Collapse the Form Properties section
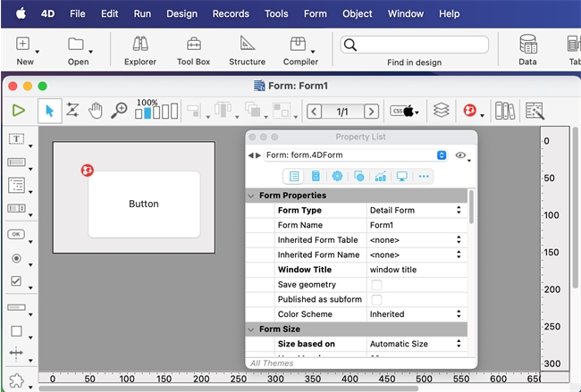 [251, 196]
